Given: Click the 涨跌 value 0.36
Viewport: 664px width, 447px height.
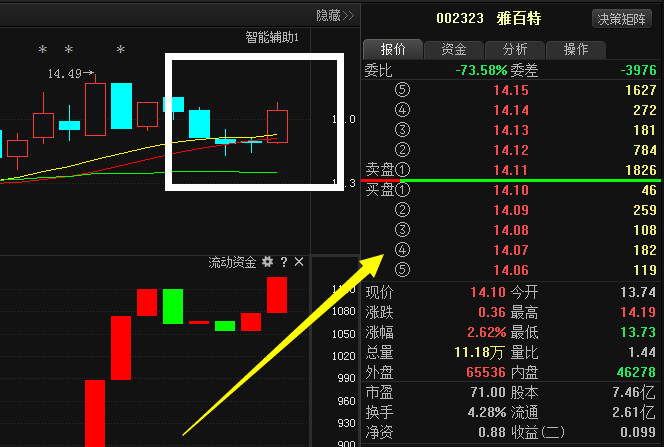Looking at the screenshot, I should tap(492, 312).
